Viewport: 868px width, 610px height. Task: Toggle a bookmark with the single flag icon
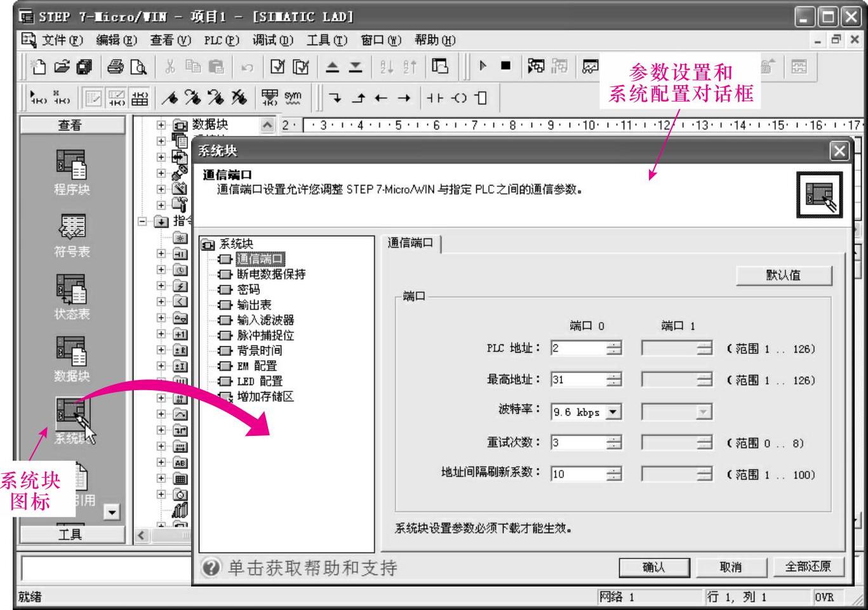point(170,98)
